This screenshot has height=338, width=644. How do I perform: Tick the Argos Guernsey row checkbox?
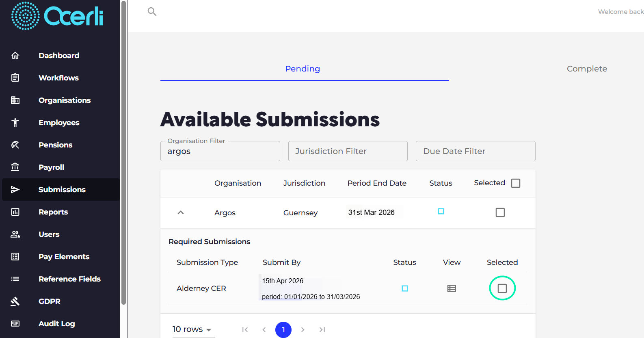coord(500,212)
